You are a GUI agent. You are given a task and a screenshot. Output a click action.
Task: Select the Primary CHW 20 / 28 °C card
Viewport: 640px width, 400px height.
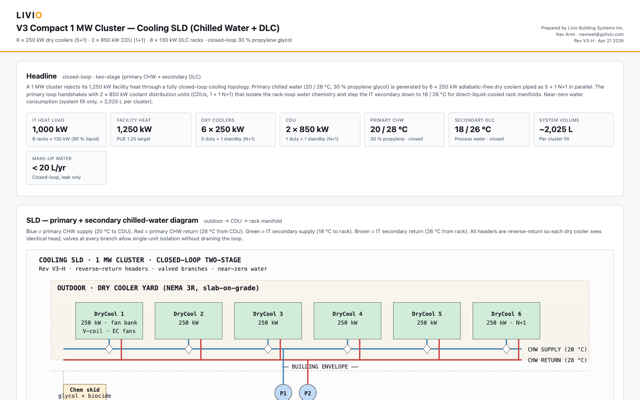(x=404, y=129)
